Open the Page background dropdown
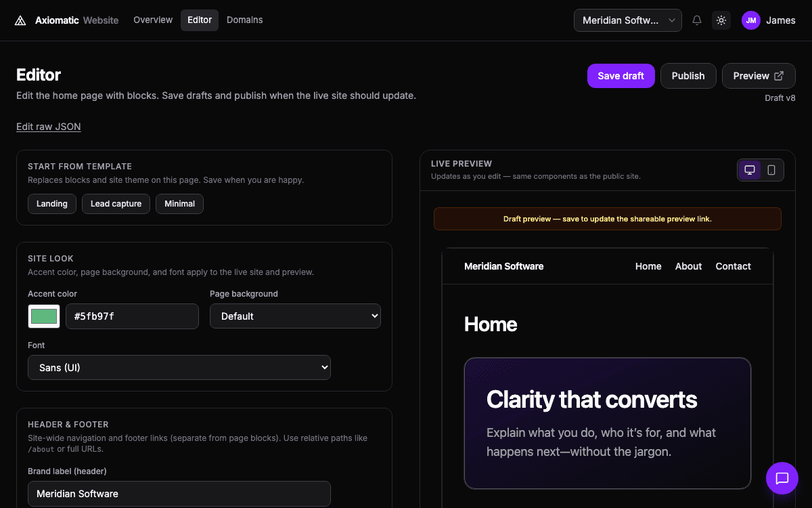The width and height of the screenshot is (812, 508). [x=295, y=316]
